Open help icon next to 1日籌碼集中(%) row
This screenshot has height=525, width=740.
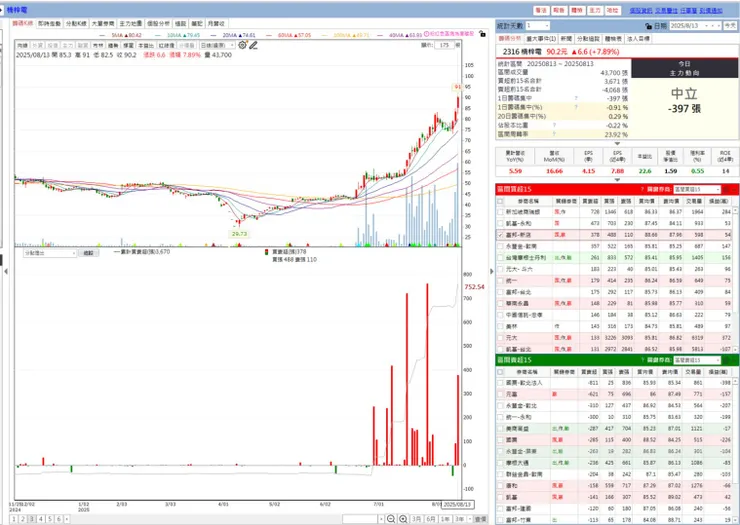[576, 107]
